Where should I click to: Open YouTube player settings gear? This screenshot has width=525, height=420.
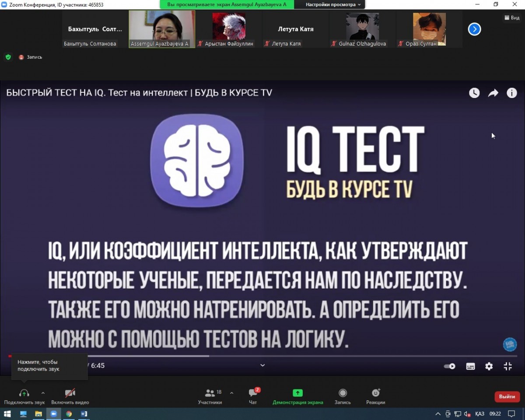(x=489, y=367)
